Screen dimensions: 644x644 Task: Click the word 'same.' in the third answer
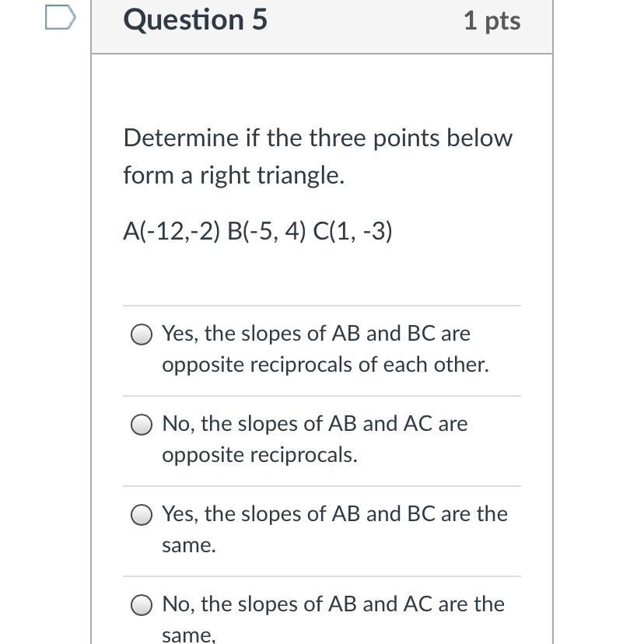(x=188, y=545)
